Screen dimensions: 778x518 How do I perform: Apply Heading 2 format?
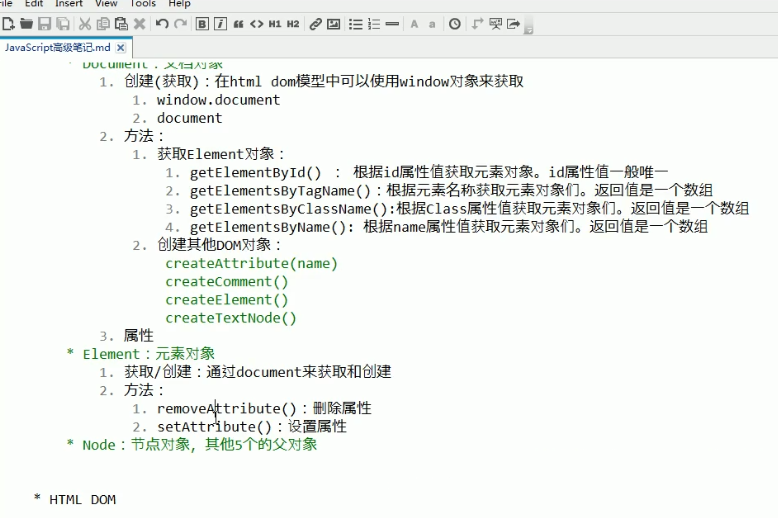tap(293, 23)
